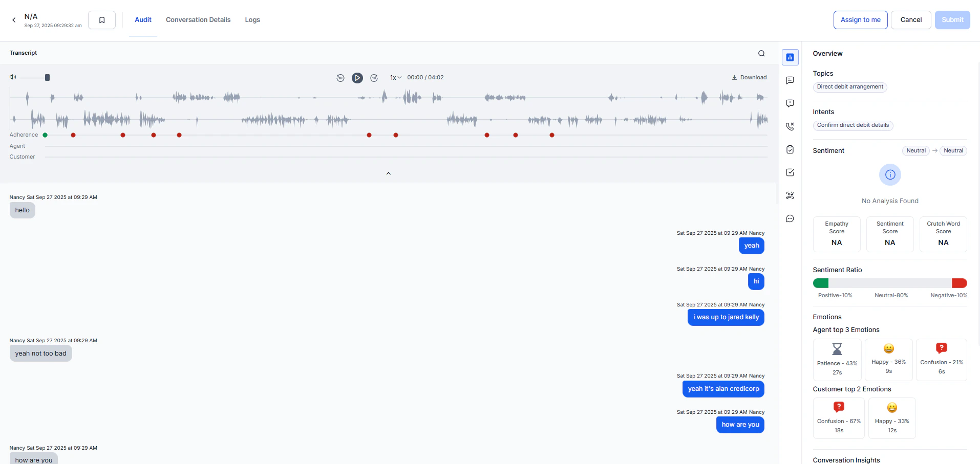Click the Sentiment Score card
980x464 pixels.
point(890,234)
